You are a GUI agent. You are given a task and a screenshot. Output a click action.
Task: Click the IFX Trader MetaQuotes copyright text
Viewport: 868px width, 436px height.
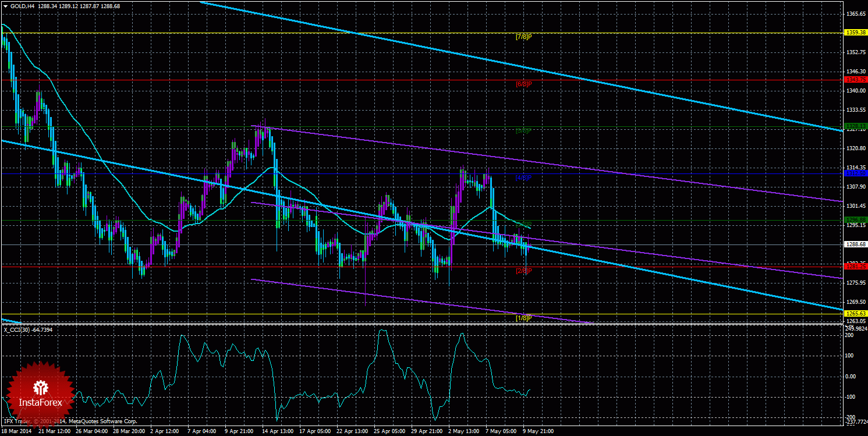[x=70, y=421]
